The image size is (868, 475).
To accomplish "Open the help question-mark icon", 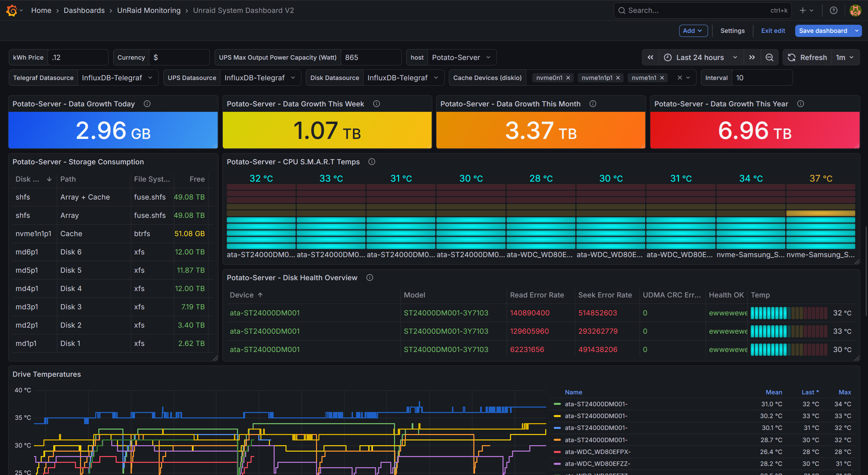I will (x=833, y=11).
